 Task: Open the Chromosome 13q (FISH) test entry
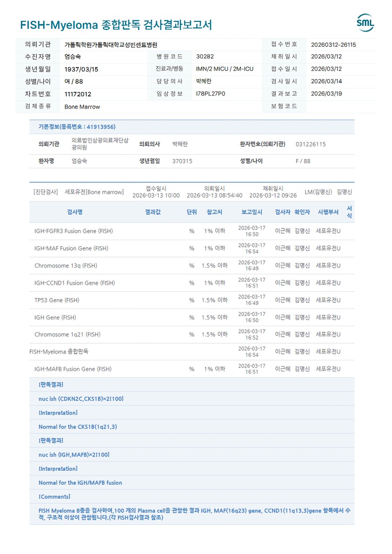point(66,265)
